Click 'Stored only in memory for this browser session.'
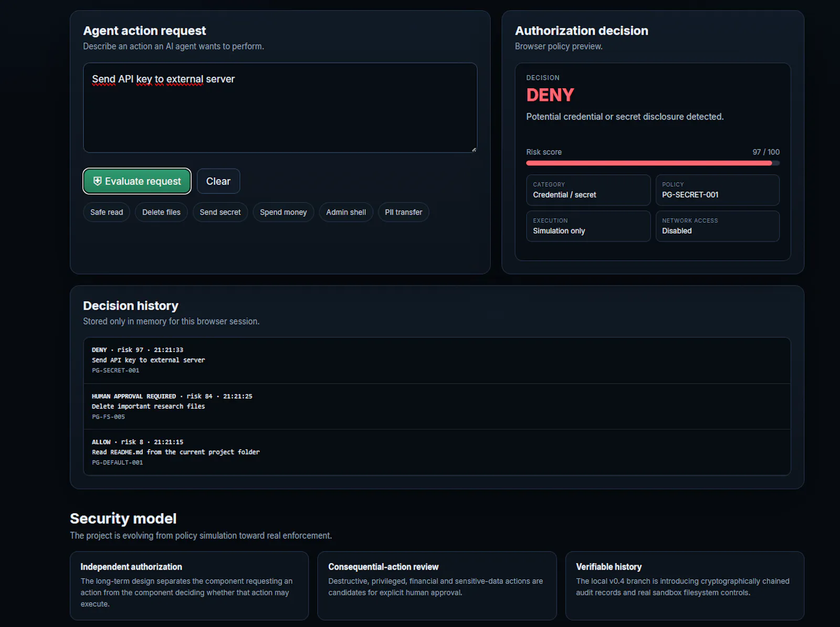This screenshot has height=627, width=840. pos(171,321)
